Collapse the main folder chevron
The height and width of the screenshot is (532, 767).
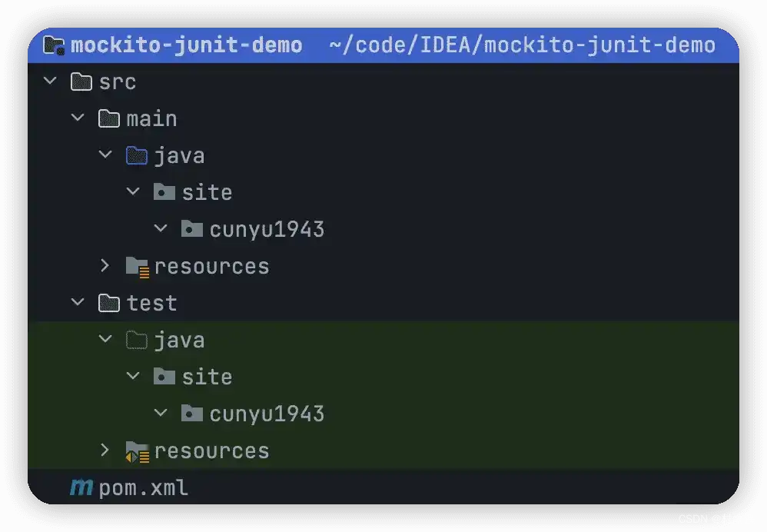tap(78, 118)
